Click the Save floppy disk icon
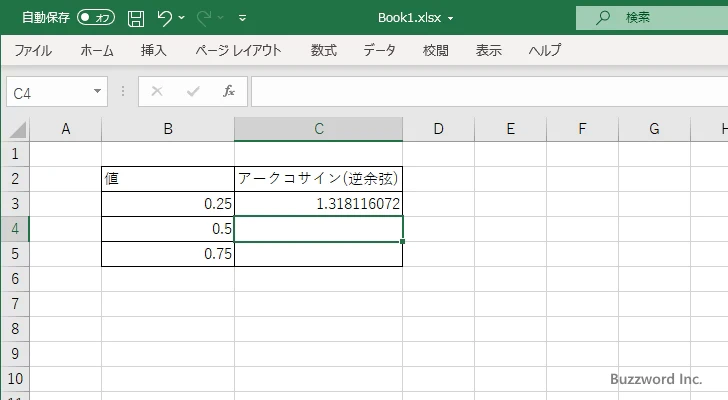The image size is (728, 400). click(136, 18)
